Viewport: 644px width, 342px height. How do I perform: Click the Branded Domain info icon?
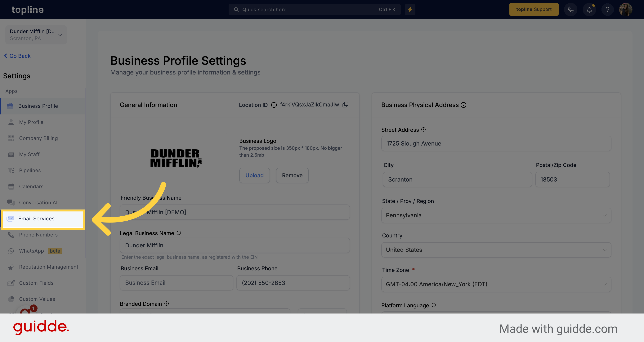pyautogui.click(x=167, y=304)
